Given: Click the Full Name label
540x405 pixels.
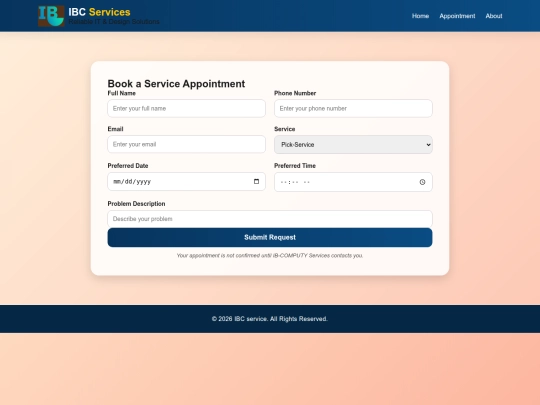Looking at the screenshot, I should point(121,93).
